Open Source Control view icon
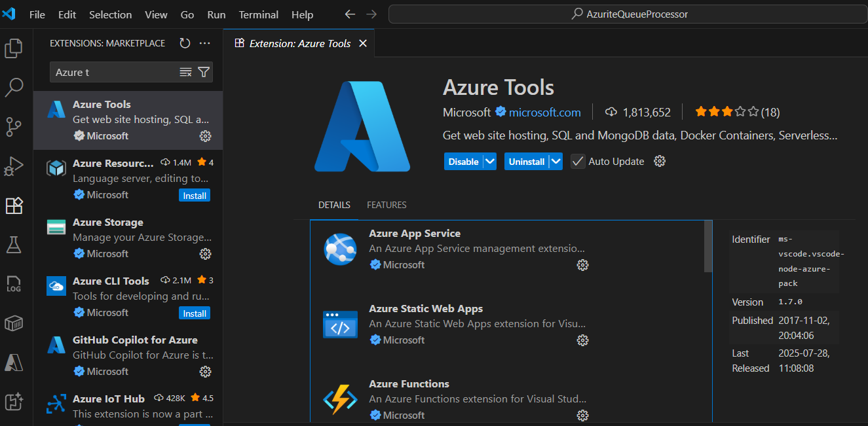Screen dimensions: 868x426 (x=14, y=127)
